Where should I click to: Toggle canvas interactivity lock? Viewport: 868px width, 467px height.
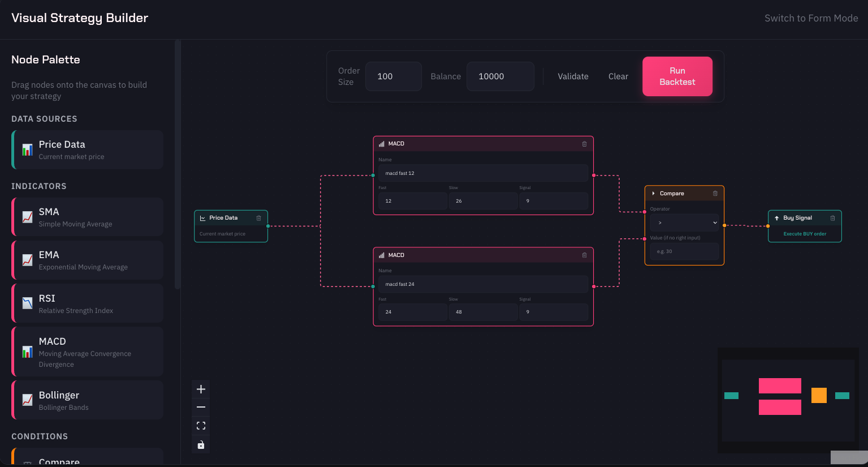[201, 444]
